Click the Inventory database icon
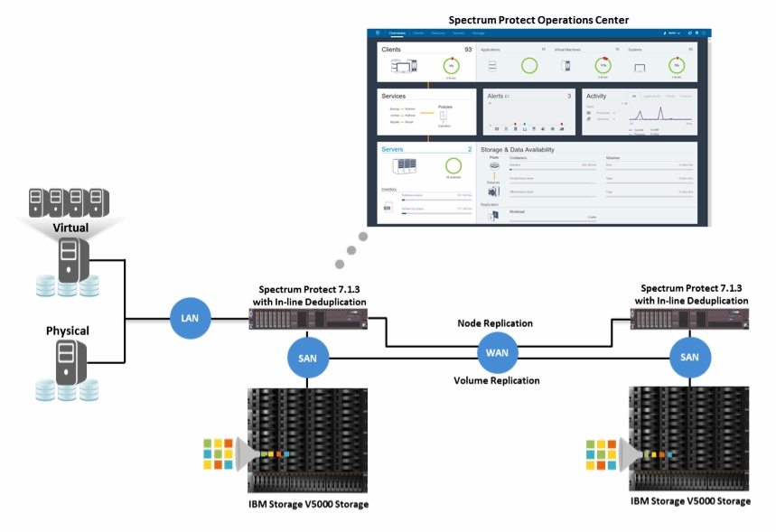The height and width of the screenshot is (532, 776). pyautogui.click(x=388, y=208)
